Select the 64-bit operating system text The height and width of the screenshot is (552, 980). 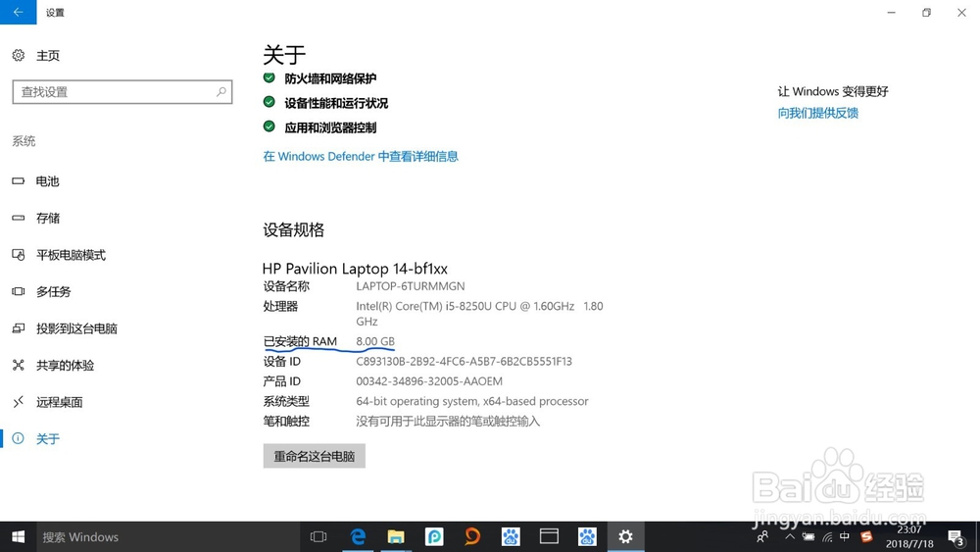[x=472, y=401]
